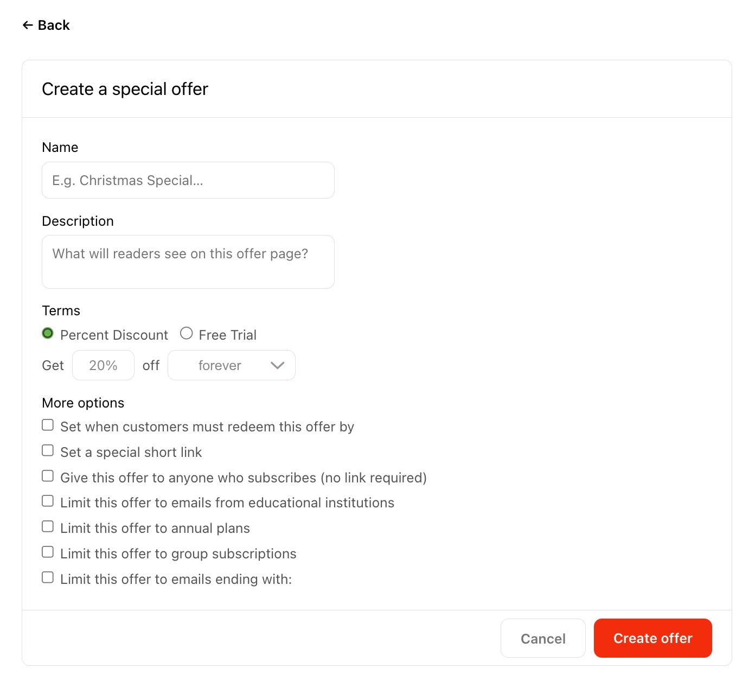Click the chevron arrow on duration dropdown

point(277,365)
